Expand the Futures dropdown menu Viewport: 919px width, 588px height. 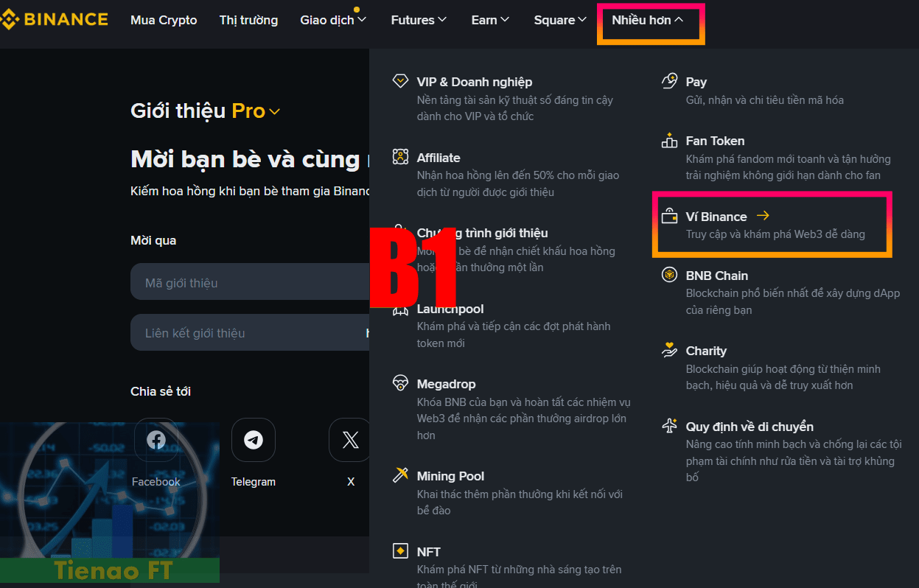(419, 20)
